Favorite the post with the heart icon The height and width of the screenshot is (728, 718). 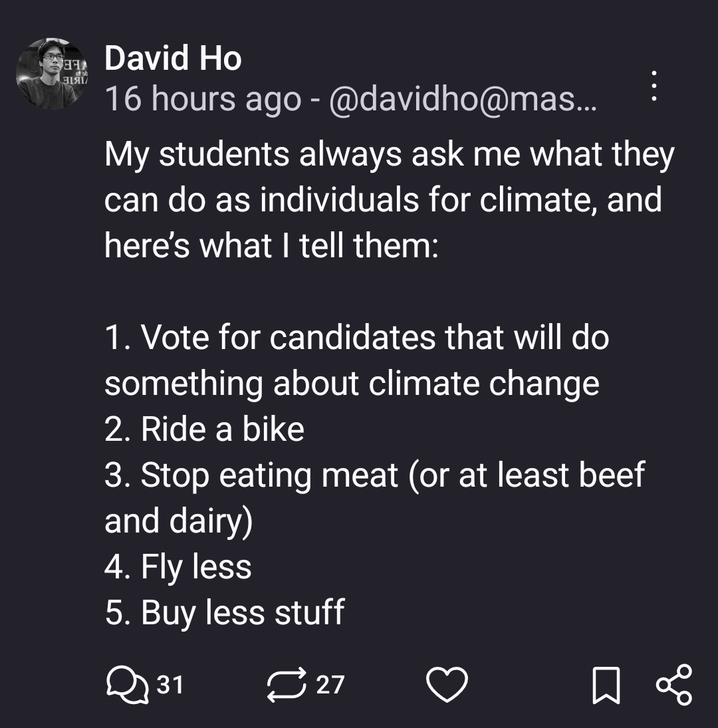(x=447, y=685)
